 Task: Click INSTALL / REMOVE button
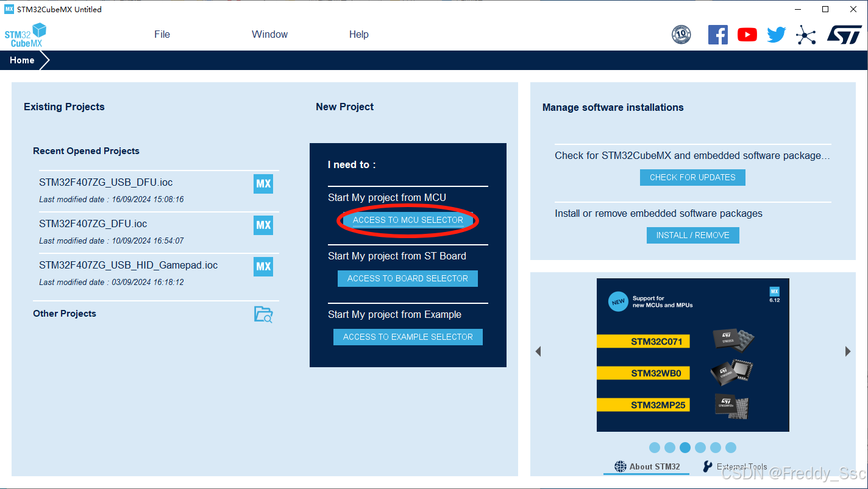point(692,235)
